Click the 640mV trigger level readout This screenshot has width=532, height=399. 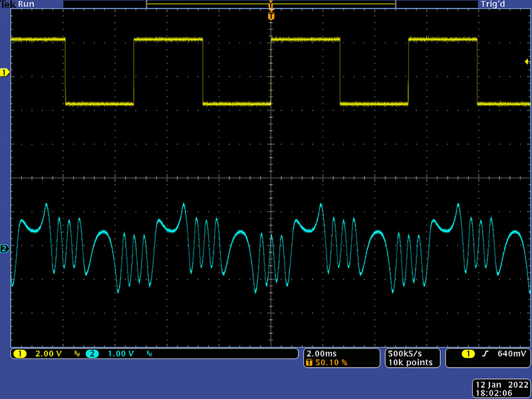tap(512, 354)
